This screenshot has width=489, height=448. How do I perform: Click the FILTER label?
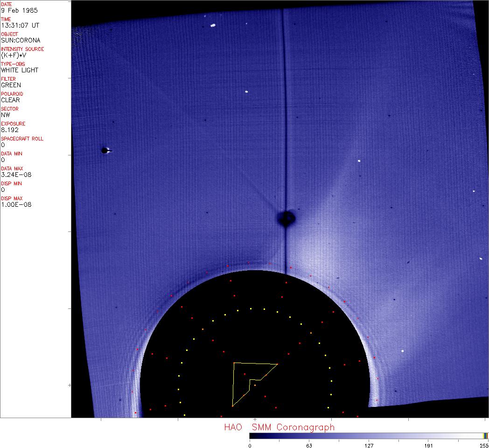pyautogui.click(x=8, y=79)
